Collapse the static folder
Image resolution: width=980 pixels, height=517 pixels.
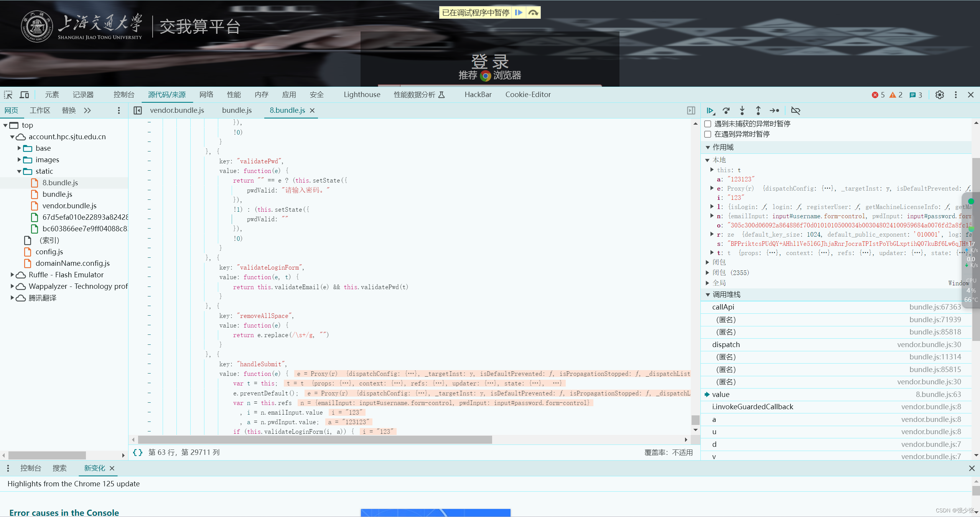[19, 171]
